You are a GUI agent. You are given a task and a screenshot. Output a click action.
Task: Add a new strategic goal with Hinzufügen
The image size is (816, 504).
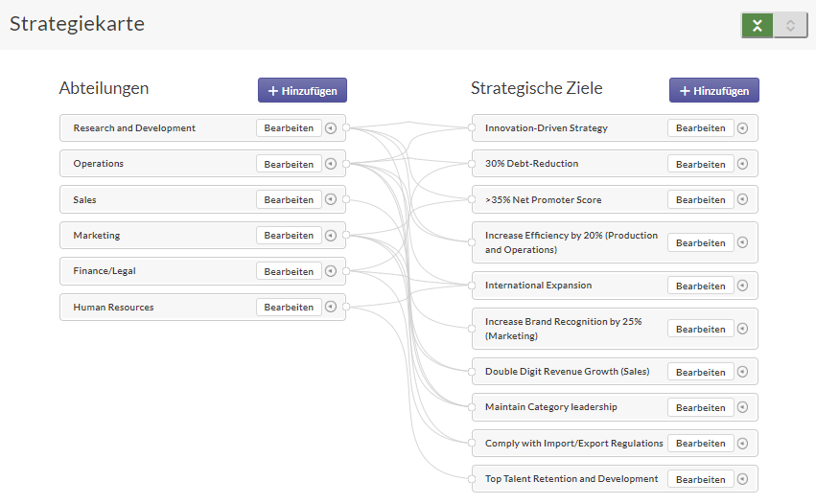pyautogui.click(x=714, y=90)
